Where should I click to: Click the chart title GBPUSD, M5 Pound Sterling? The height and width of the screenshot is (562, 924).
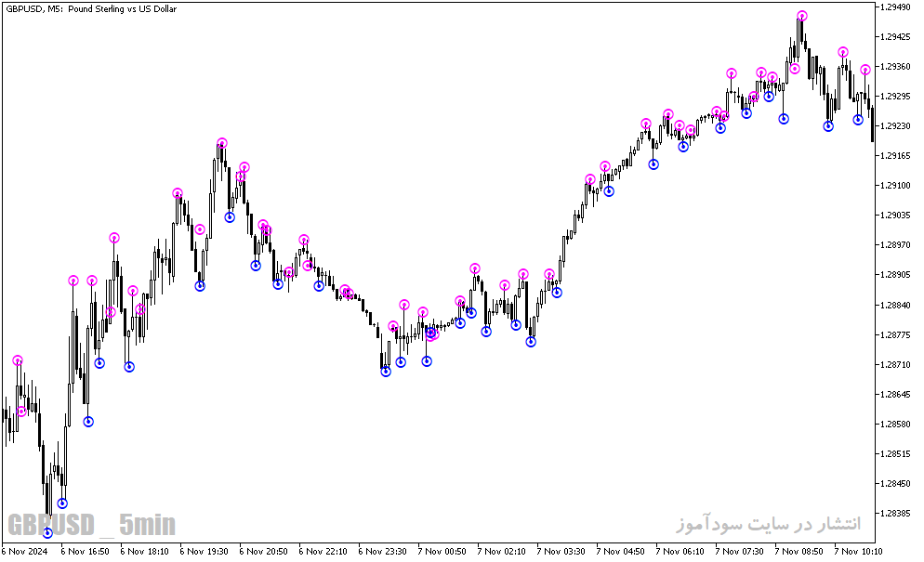(91, 9)
